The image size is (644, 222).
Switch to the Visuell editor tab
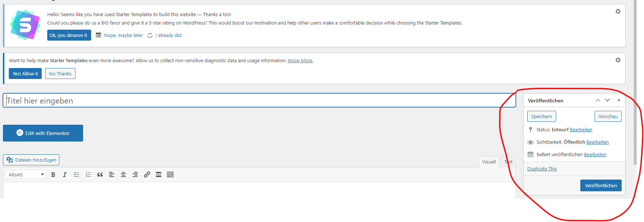489,162
